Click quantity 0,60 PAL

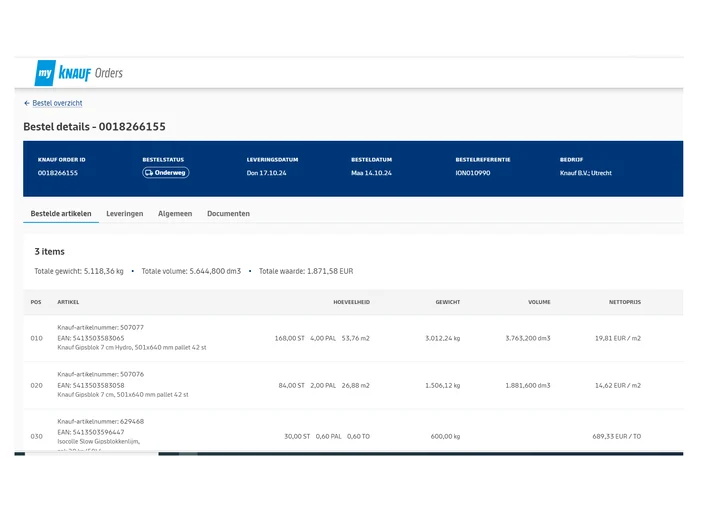coord(329,436)
